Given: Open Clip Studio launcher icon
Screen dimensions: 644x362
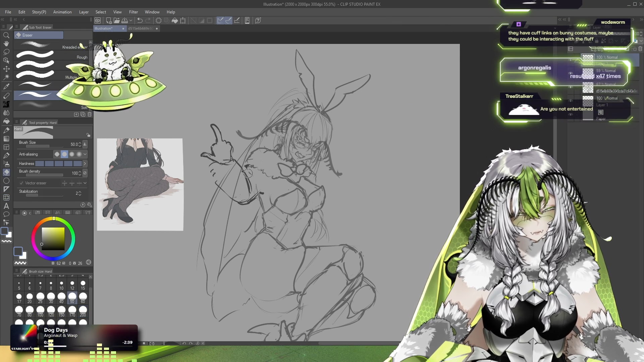Looking at the screenshot, I should pos(98,20).
